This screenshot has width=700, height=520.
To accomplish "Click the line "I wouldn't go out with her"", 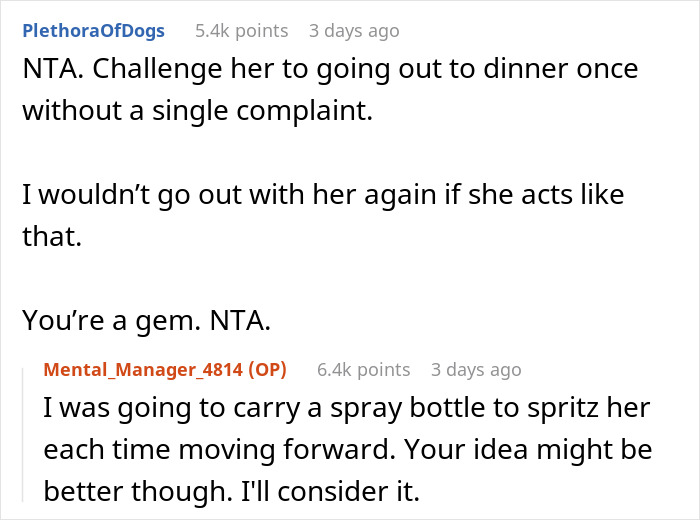I will (x=323, y=193).
